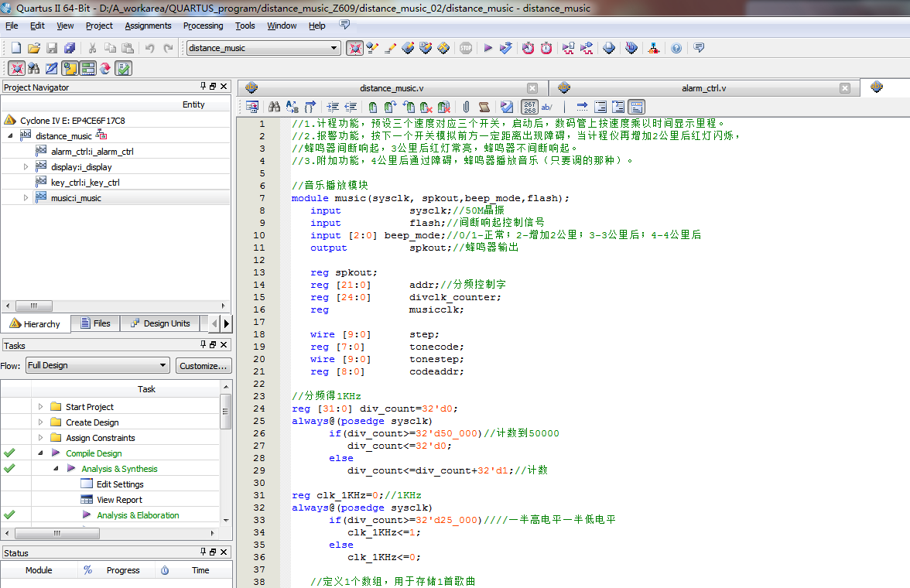Viewport: 910px width, 588px height.
Task: Switch to the alarm_ctrl.v tab
Action: click(703, 88)
